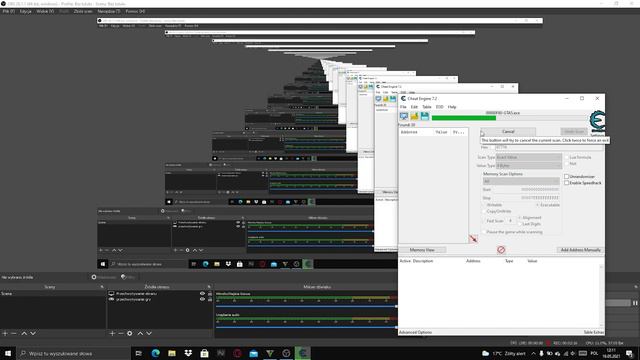Move source down arrow in Źródła obrazu
Image resolution: width=640 pixels, height=360 pixels.
[149, 333]
